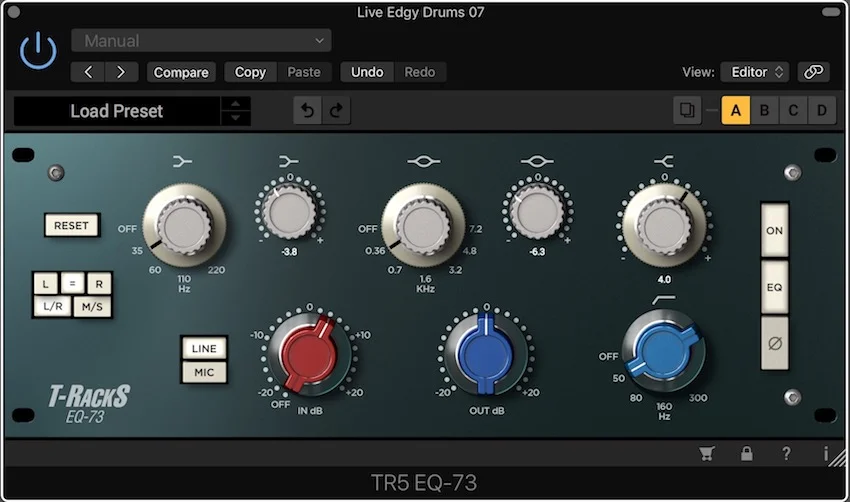Click the -6.3 gain value
This screenshot has height=502, width=850.
(537, 252)
